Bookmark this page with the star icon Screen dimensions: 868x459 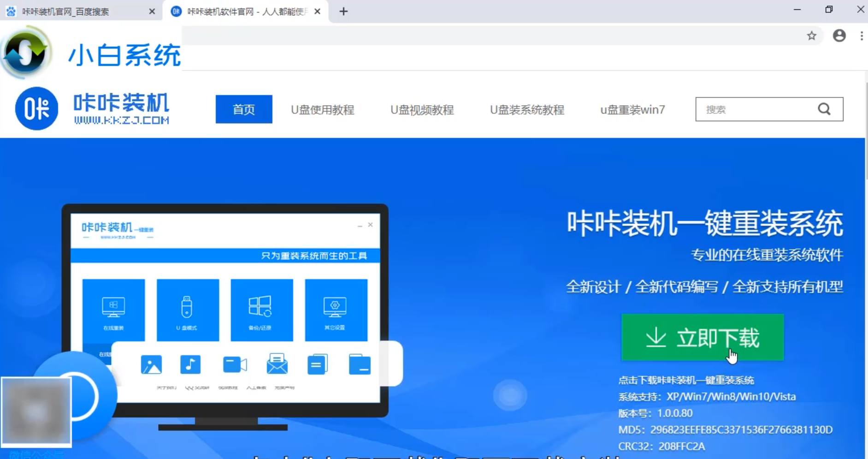[812, 36]
